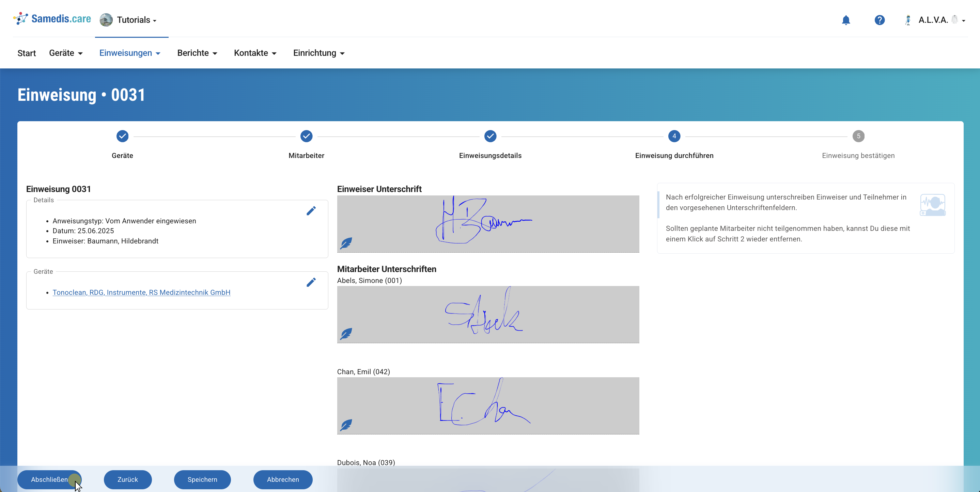980x492 pixels.
Task: Open the Berichte menu
Action: point(197,53)
